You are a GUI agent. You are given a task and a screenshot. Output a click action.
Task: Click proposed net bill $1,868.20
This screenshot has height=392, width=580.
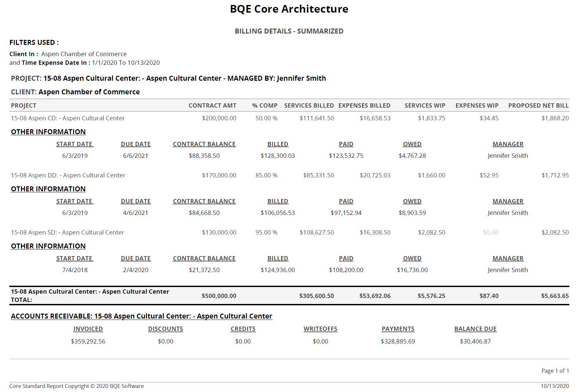(555, 118)
